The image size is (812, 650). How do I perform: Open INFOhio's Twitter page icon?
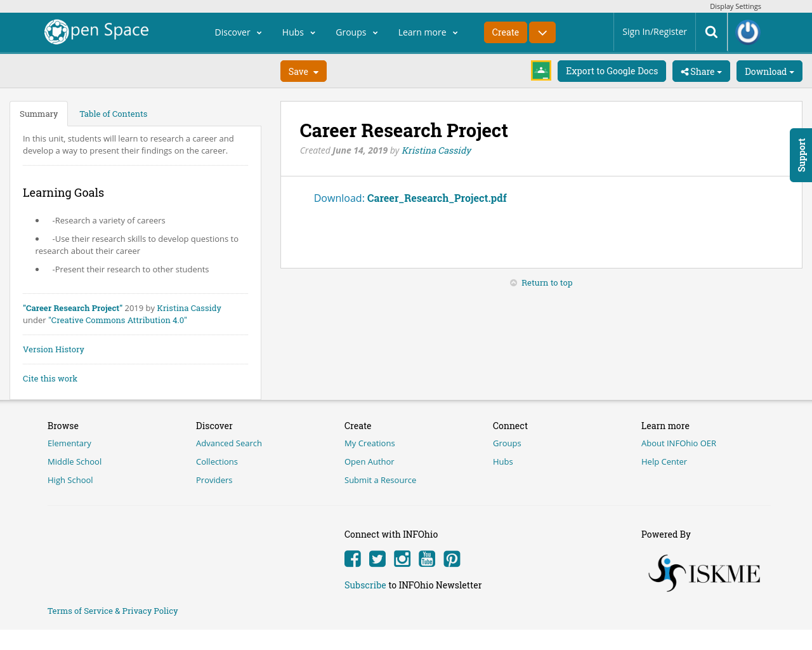tap(377, 557)
